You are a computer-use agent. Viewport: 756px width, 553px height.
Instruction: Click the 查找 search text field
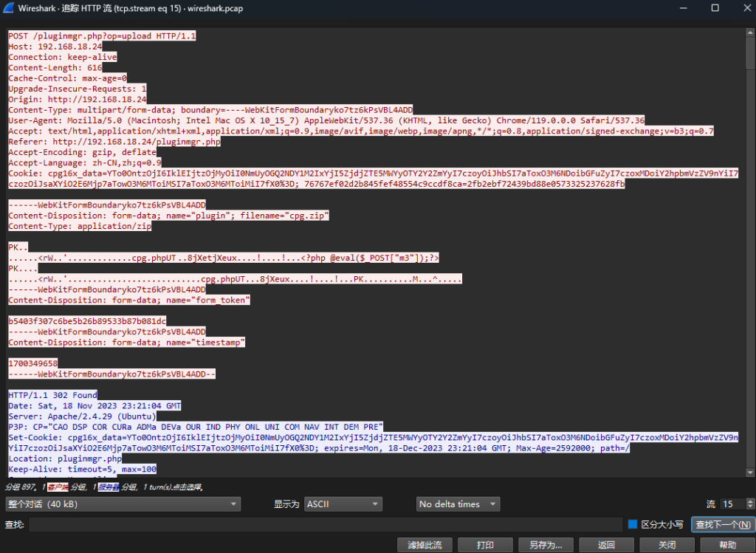coord(325,524)
